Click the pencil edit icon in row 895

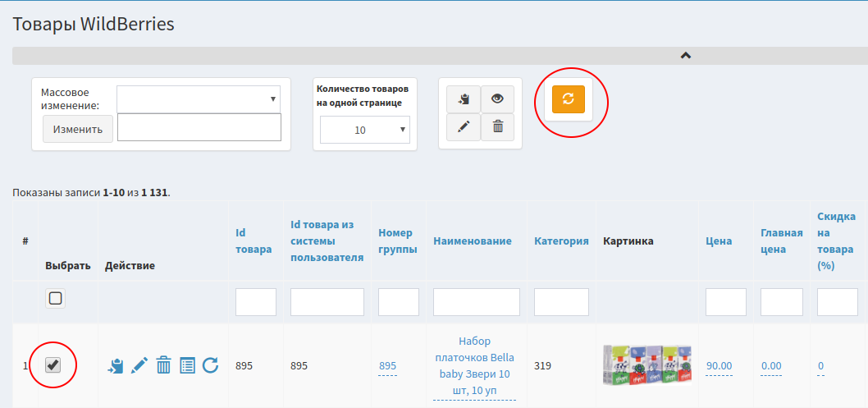coord(139,365)
